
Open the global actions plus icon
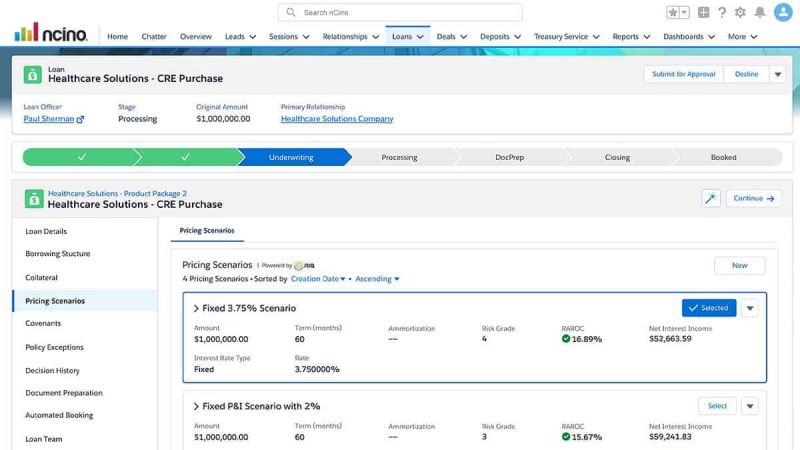[704, 13]
